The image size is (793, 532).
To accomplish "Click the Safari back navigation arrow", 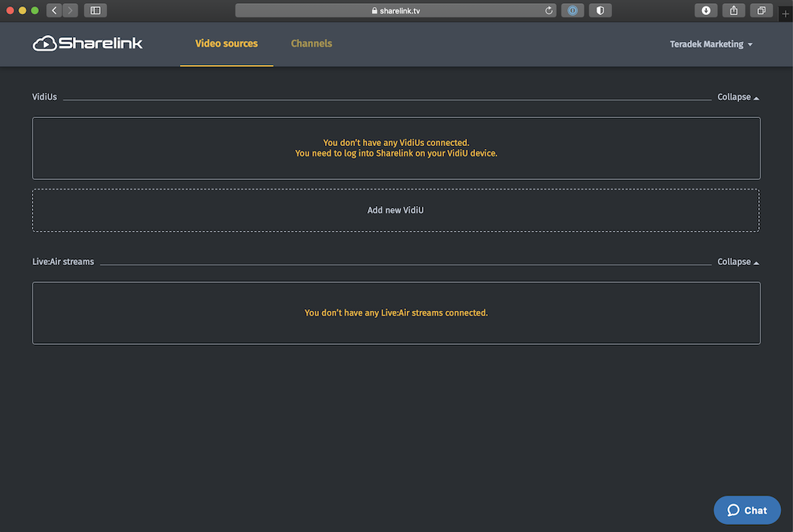I will click(54, 10).
